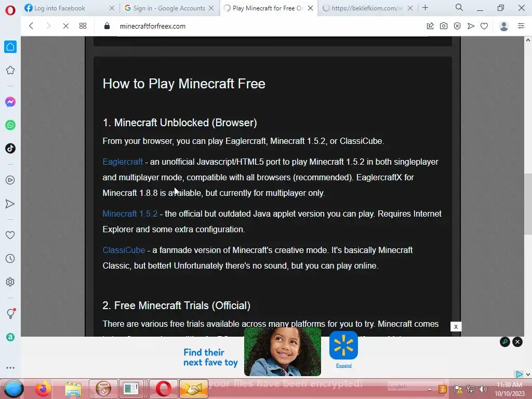Open the tab search magnifier
The height and width of the screenshot is (399, 532).
point(459,7)
